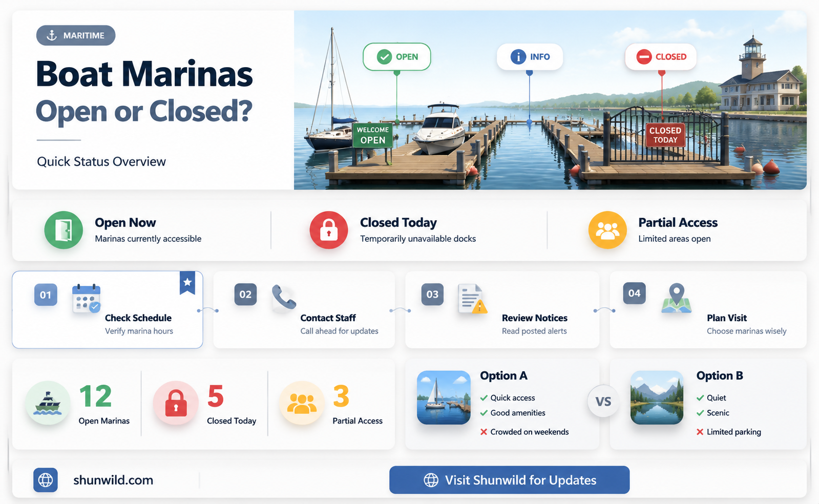Click the MARITIME anchor badge
819x504 pixels.
(76, 35)
